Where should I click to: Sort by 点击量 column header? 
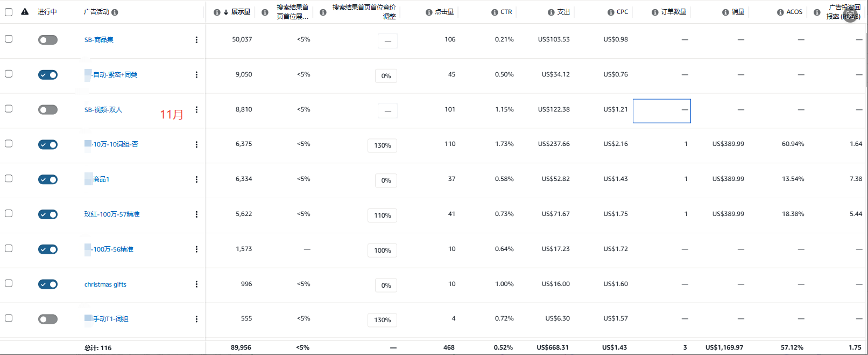tap(444, 12)
